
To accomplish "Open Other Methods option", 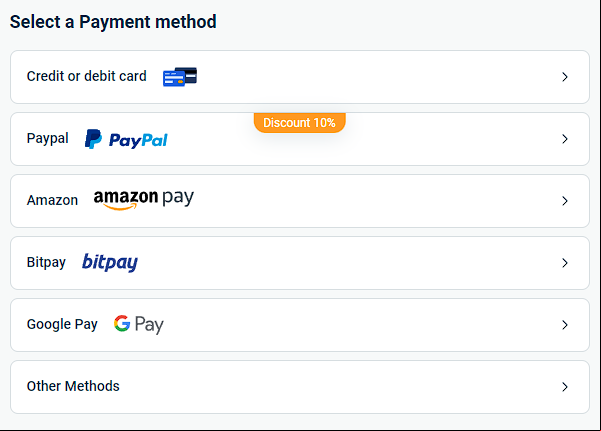I will tap(300, 387).
